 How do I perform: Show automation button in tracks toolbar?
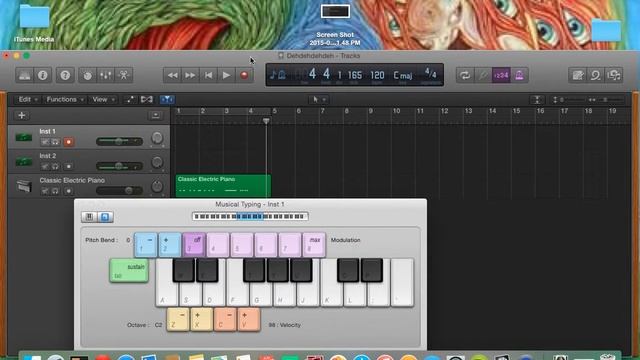(130, 100)
